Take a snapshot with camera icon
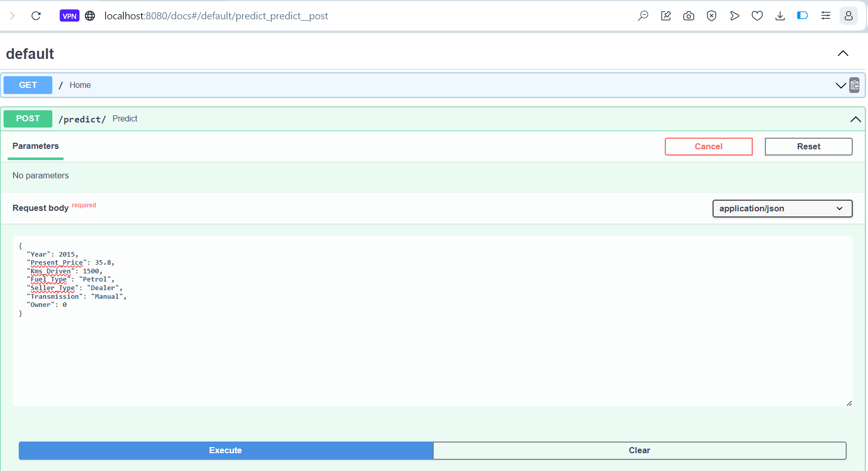This screenshot has height=471, width=868. coord(689,16)
